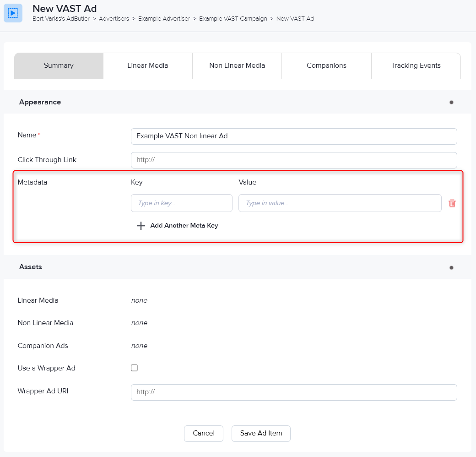Open Example VAST Campaign breadcrumb link
This screenshot has height=457, width=476.
click(233, 19)
